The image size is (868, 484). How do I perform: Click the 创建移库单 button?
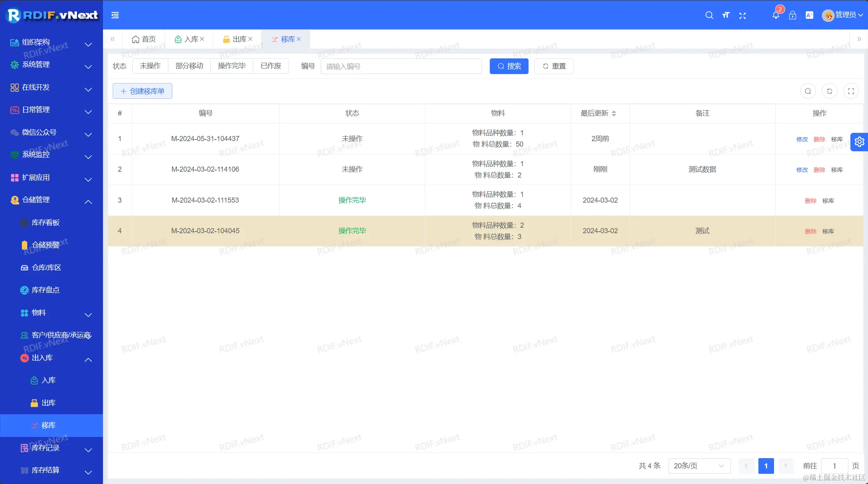tap(143, 91)
